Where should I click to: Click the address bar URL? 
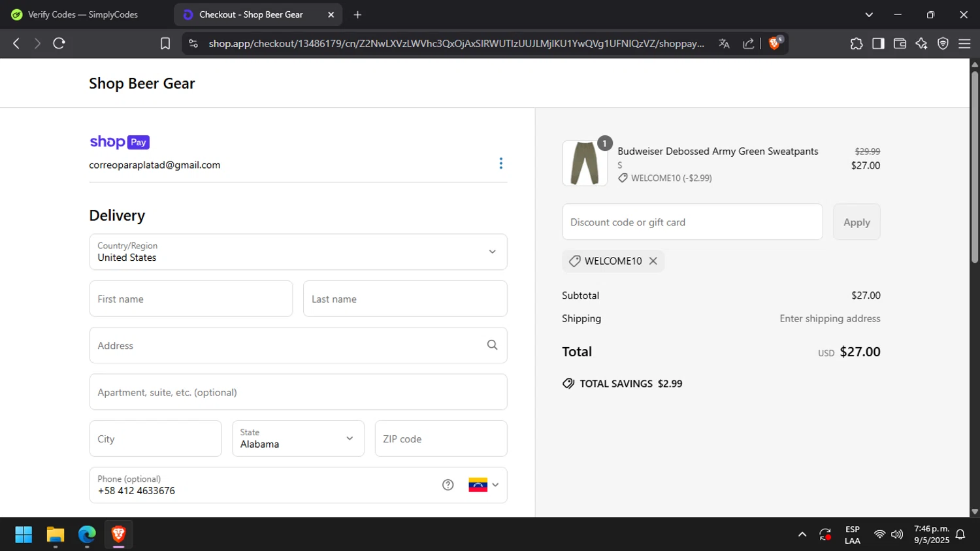tap(456, 44)
